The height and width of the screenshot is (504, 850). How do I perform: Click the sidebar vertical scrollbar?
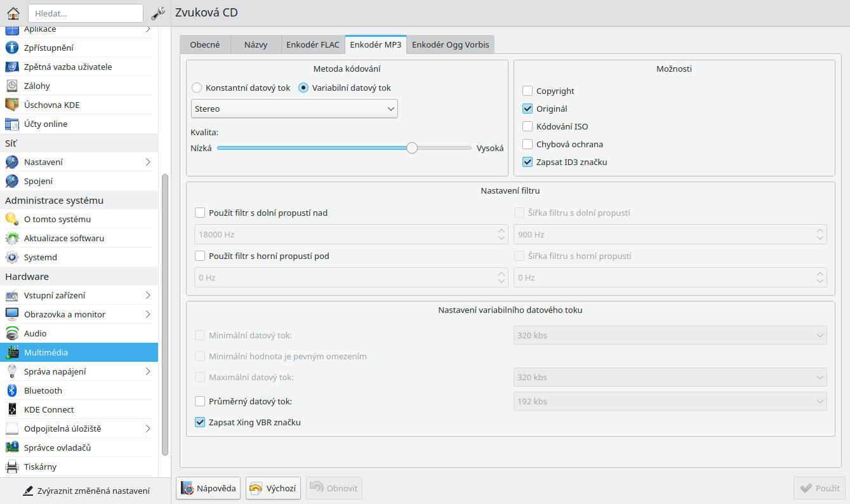click(x=165, y=314)
